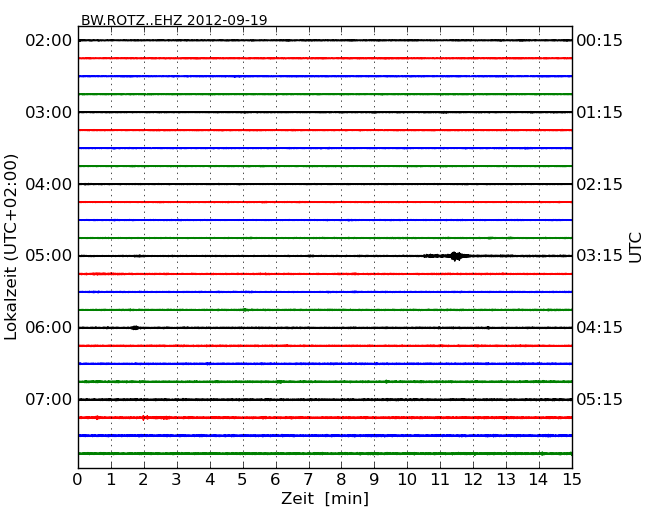
Task: Click x-axis tick label 5
Action: 243,480
